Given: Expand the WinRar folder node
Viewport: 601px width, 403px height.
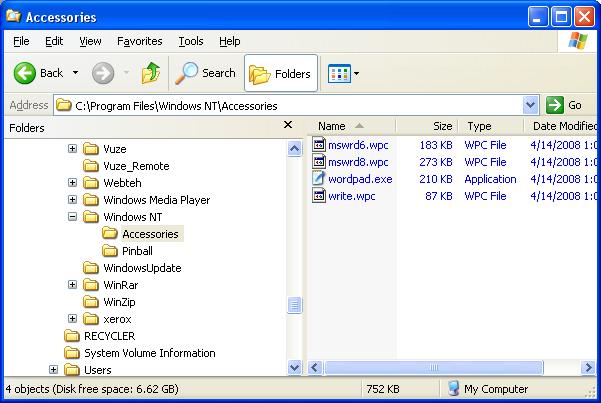Looking at the screenshot, I should (72, 285).
